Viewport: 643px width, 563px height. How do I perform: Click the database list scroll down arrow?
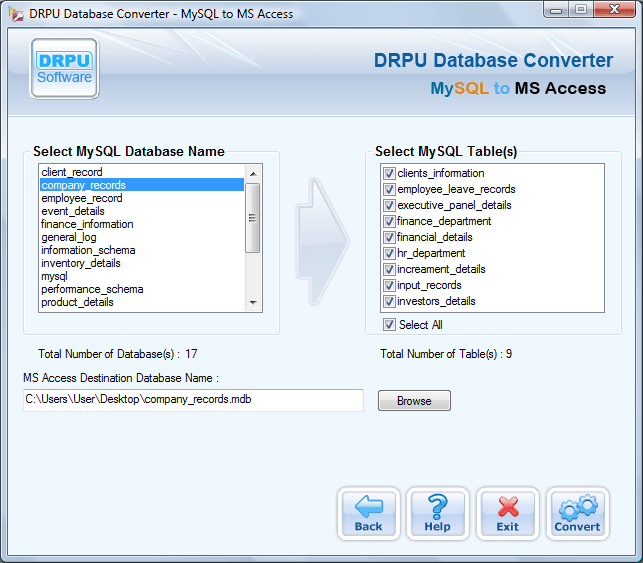253,303
